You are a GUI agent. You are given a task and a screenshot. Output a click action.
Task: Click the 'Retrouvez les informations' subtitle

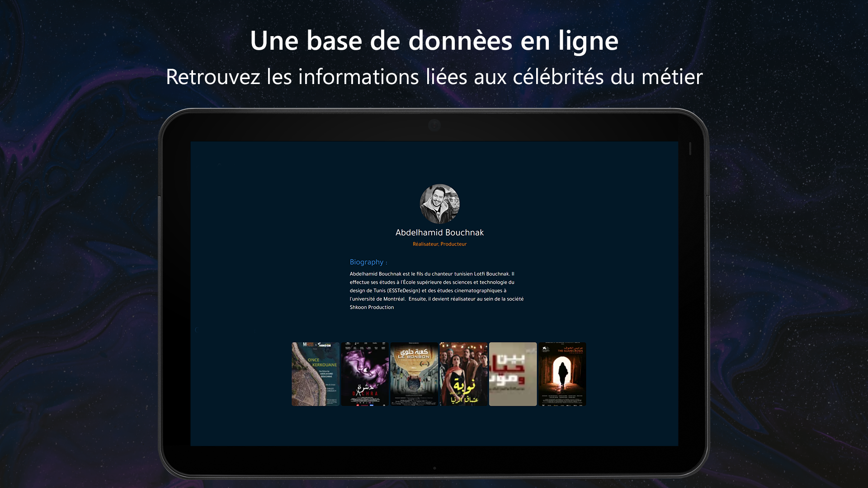coord(434,77)
